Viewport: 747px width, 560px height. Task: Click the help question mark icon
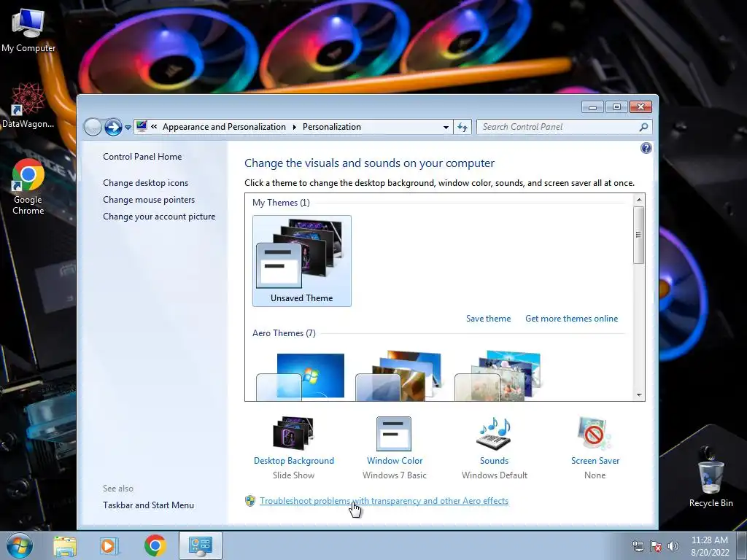pos(646,148)
